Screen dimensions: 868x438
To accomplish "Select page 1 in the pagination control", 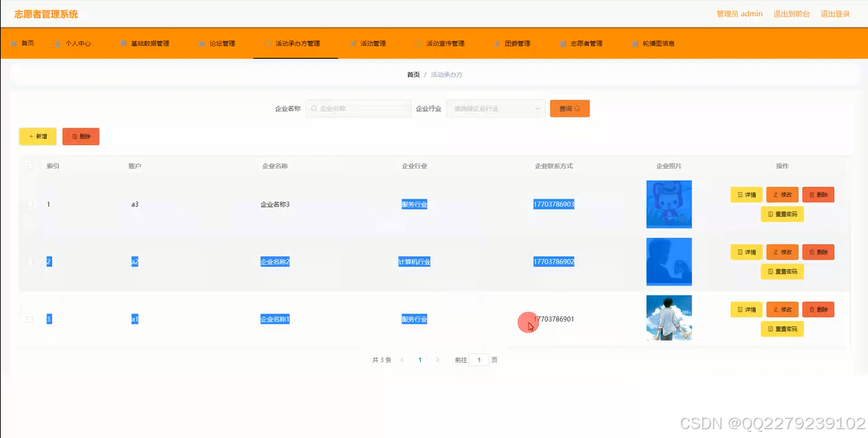I will [419, 359].
